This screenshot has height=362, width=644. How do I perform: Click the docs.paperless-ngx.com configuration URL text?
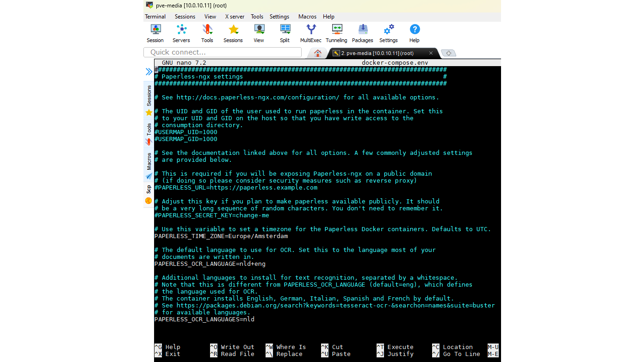(x=258, y=98)
